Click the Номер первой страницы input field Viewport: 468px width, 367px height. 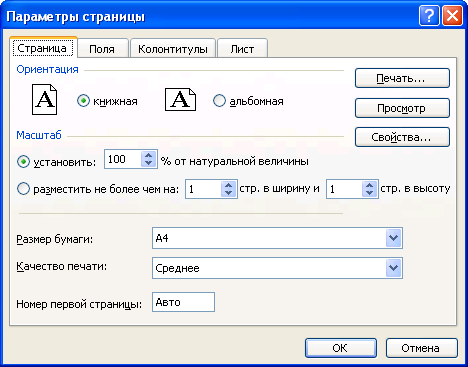(x=183, y=302)
